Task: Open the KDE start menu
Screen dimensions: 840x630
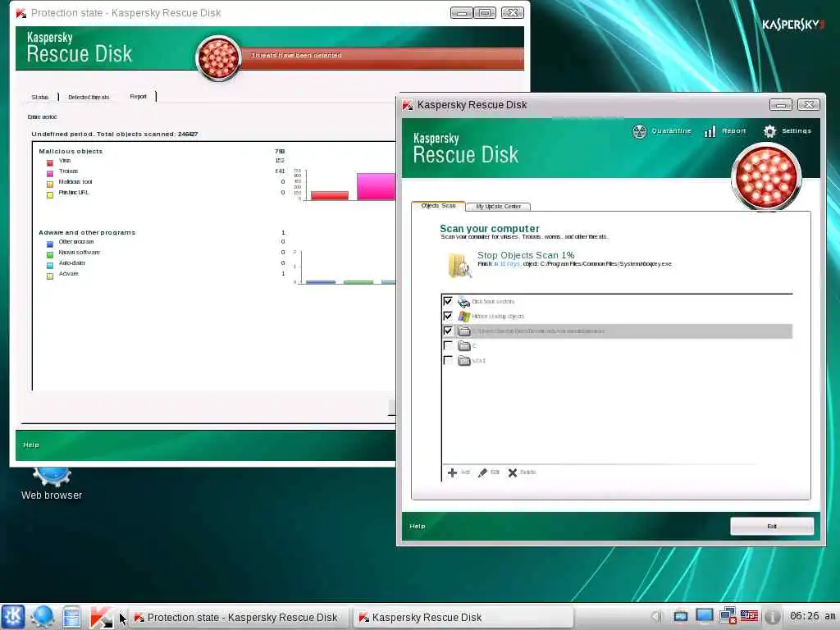Action: (13, 617)
